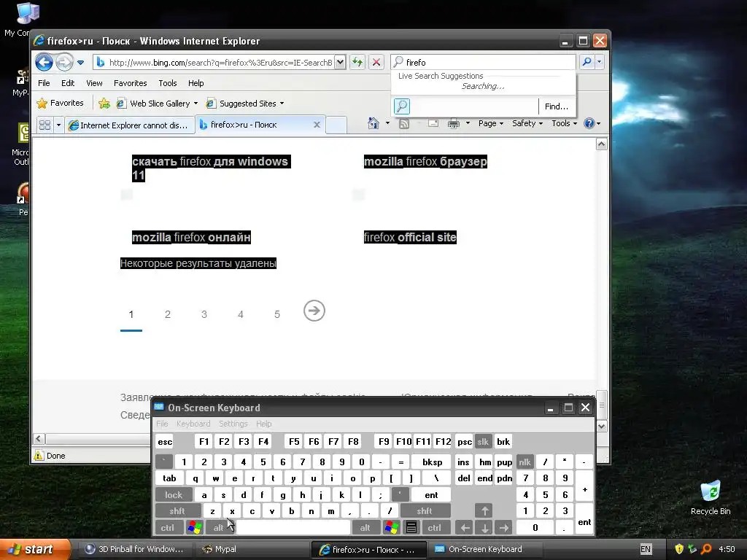This screenshot has height=560, width=747.
Task: Open Keyboard menu in On-Screen Keyboard
Action: tap(193, 424)
